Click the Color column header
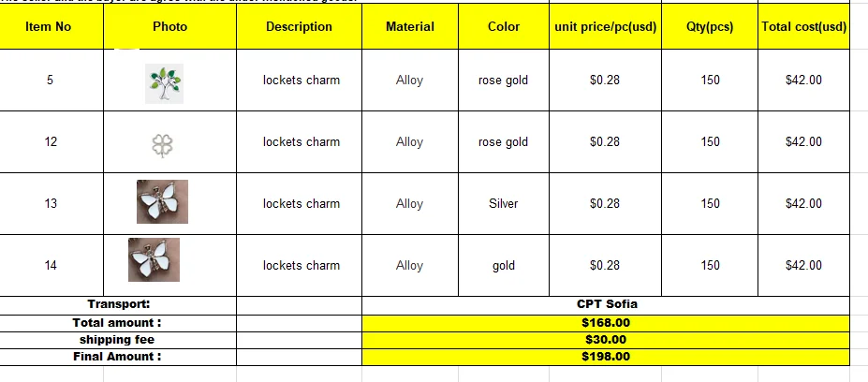The image size is (868, 382). click(504, 26)
